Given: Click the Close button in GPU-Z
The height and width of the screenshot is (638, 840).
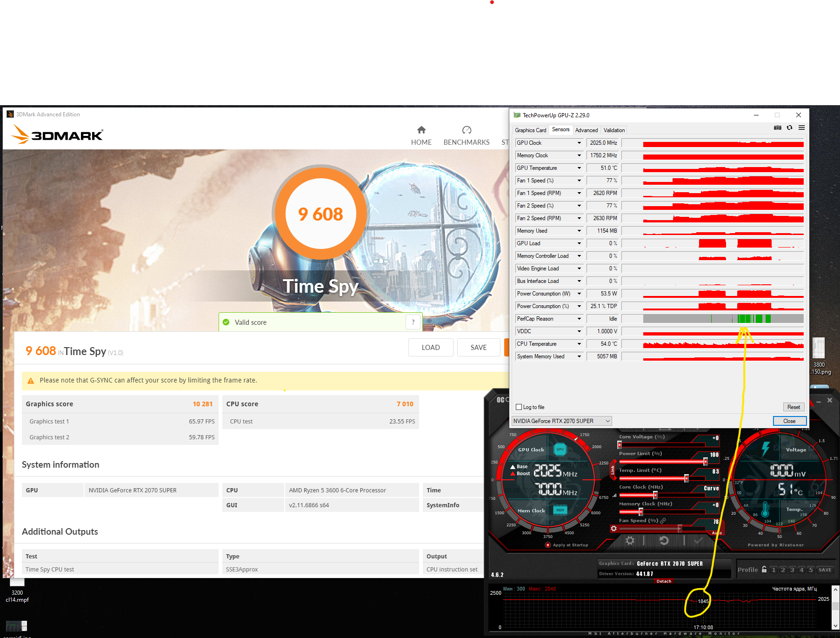Looking at the screenshot, I should [789, 421].
